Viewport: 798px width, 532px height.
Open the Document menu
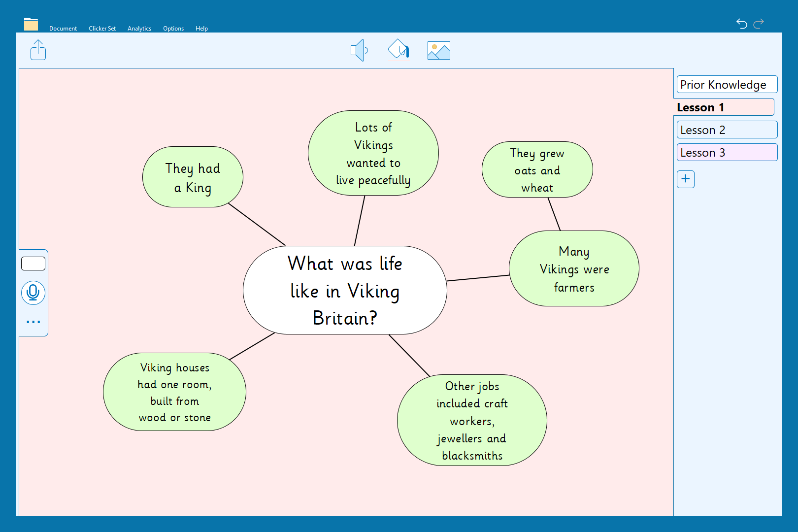[x=63, y=29]
